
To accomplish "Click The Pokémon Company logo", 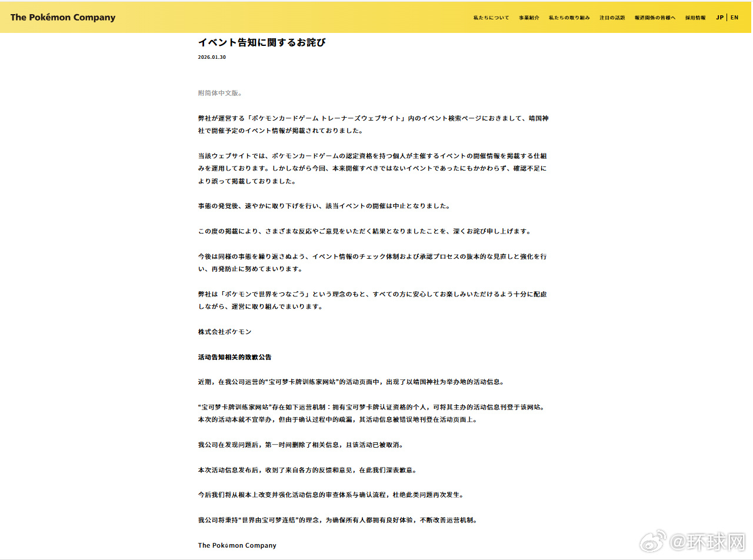I will tap(62, 17).
